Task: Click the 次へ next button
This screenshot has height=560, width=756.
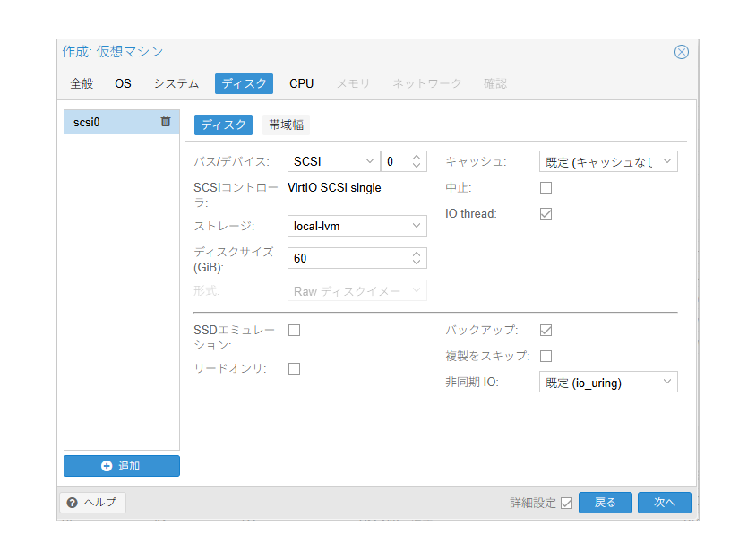Action: pos(665,503)
